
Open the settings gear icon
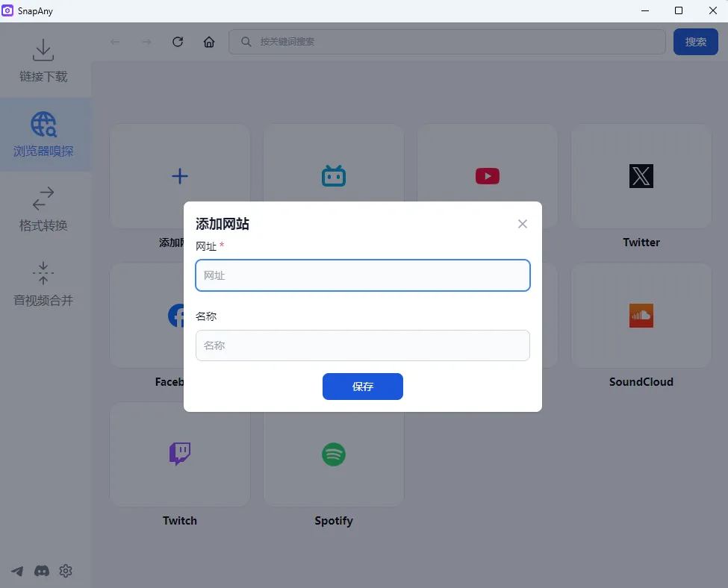point(66,571)
